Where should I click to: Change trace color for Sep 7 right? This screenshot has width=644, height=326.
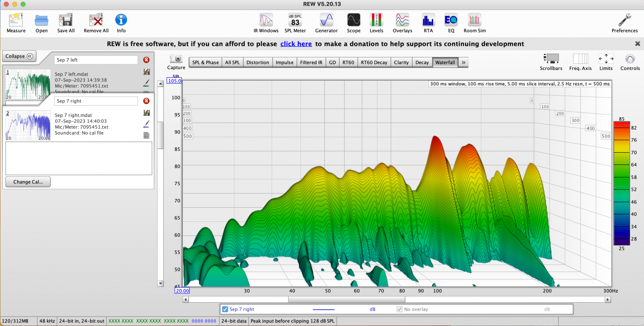146,124
